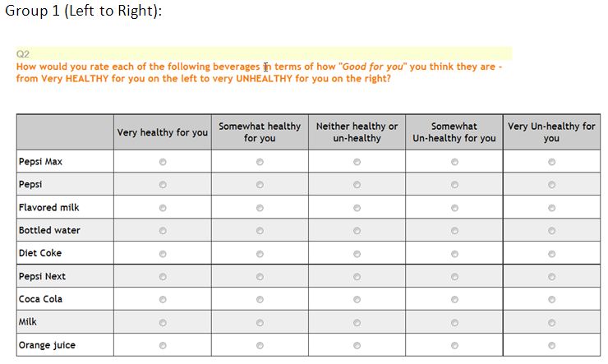Click the Q2 question label
Viewport: 608px width, 364px height.
click(22, 54)
